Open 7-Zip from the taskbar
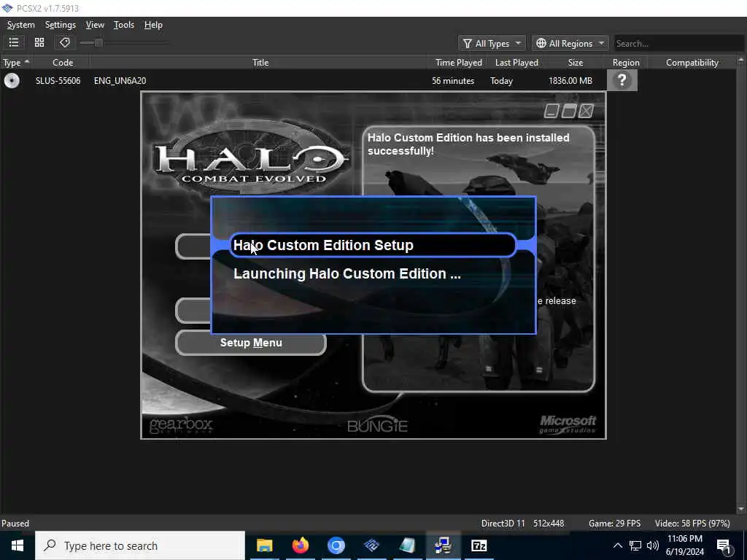Screen dimensions: 747x560 479,545
